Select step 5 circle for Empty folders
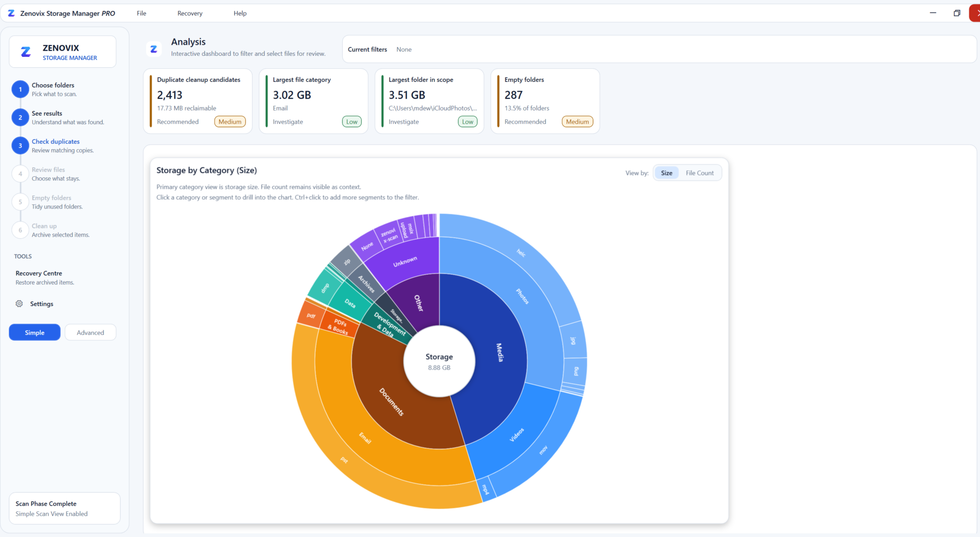 coord(20,202)
